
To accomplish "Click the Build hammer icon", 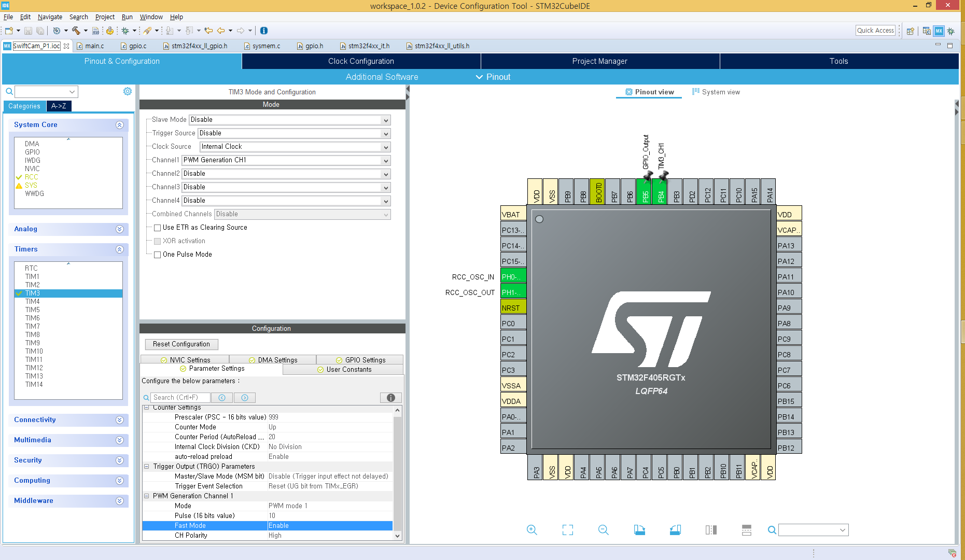I will (76, 31).
